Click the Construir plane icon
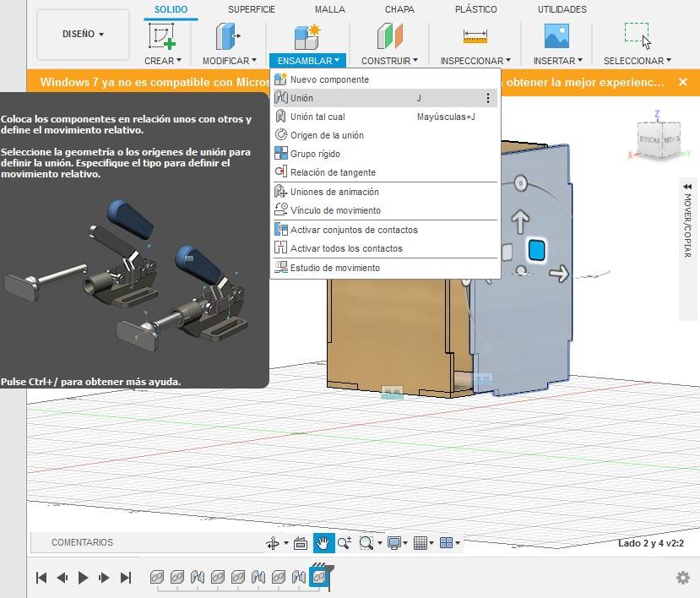The height and width of the screenshot is (598, 700). 389,36
